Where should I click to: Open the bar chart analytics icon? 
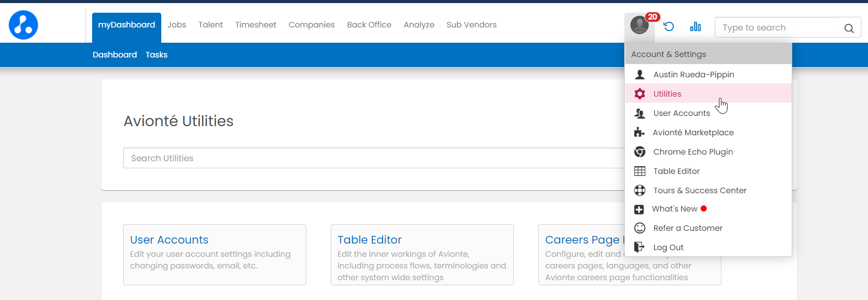pyautogui.click(x=695, y=26)
